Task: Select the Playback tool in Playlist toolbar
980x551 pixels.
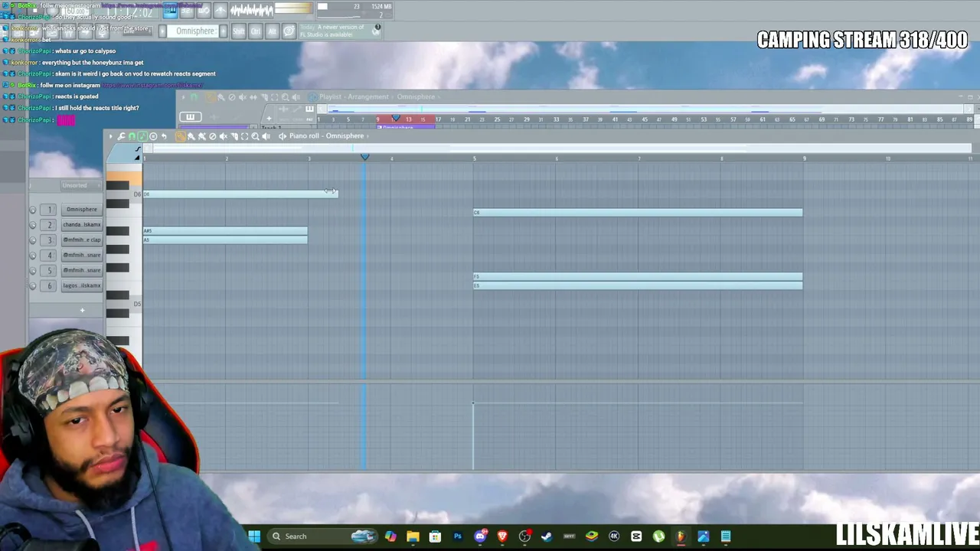Action: coord(296,97)
